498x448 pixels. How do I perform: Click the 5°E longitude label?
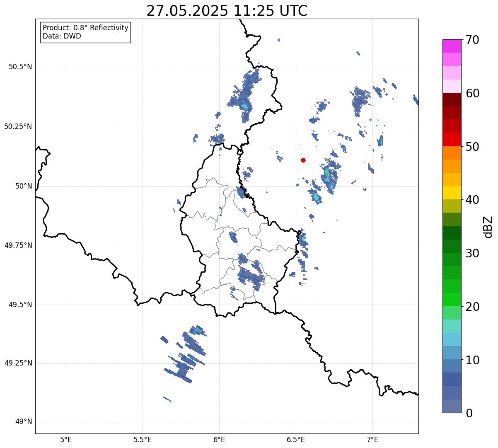click(x=66, y=439)
